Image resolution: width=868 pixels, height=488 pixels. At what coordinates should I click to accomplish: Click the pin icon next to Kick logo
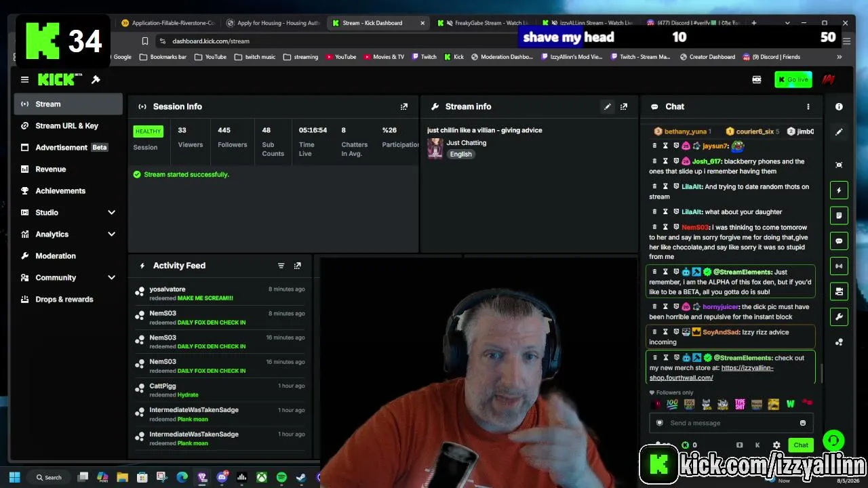96,80
